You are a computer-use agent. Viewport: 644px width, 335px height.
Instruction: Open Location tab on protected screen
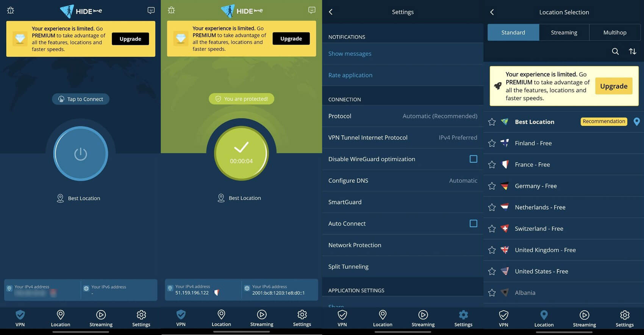221,318
